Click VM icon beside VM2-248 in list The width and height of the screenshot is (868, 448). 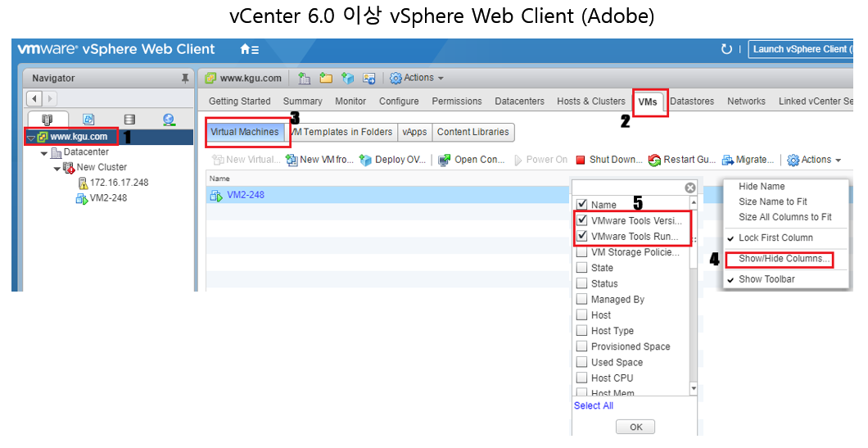(x=216, y=195)
